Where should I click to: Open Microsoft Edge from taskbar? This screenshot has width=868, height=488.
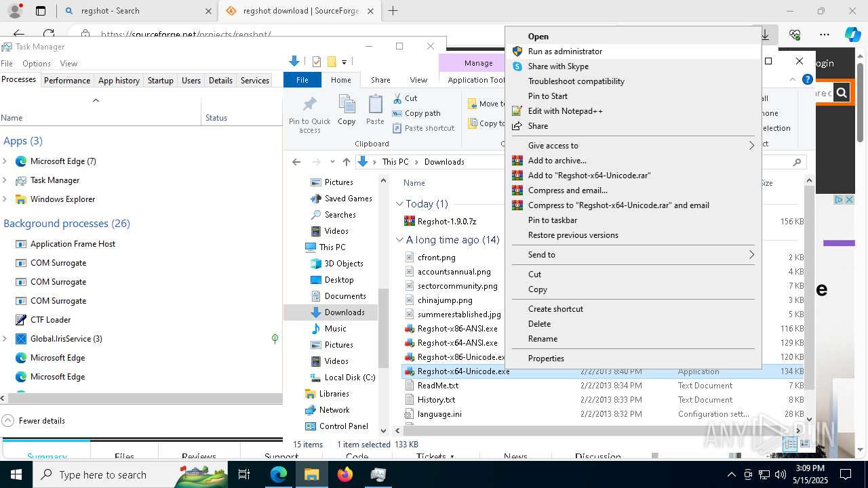pyautogui.click(x=279, y=474)
